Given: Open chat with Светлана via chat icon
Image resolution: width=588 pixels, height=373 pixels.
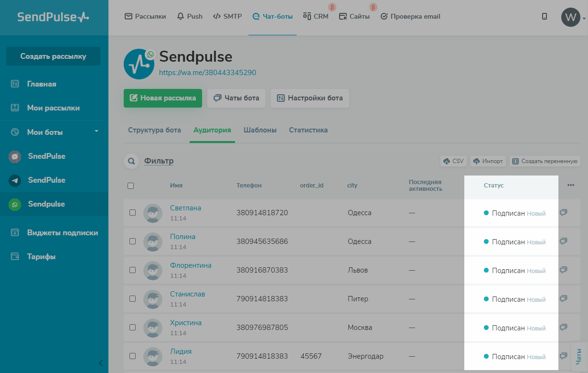Looking at the screenshot, I should click(x=563, y=213).
